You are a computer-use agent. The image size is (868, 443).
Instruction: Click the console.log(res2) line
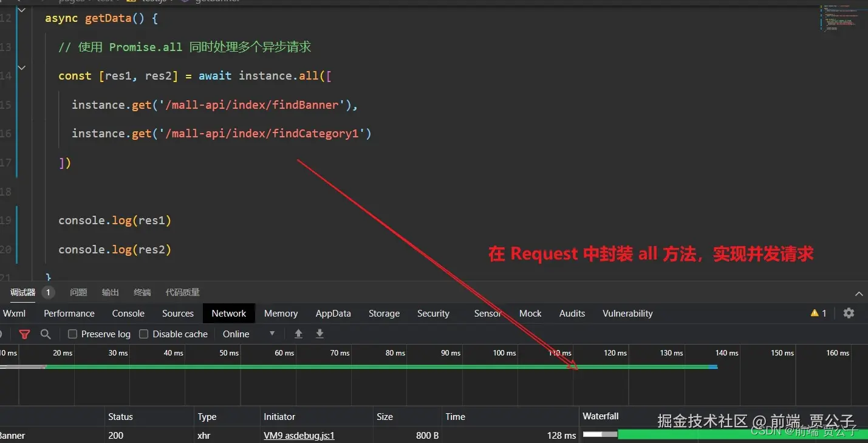(115, 249)
